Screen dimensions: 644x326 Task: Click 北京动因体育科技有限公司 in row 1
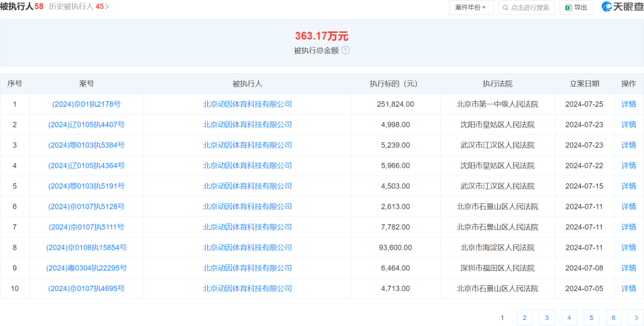pyautogui.click(x=248, y=104)
